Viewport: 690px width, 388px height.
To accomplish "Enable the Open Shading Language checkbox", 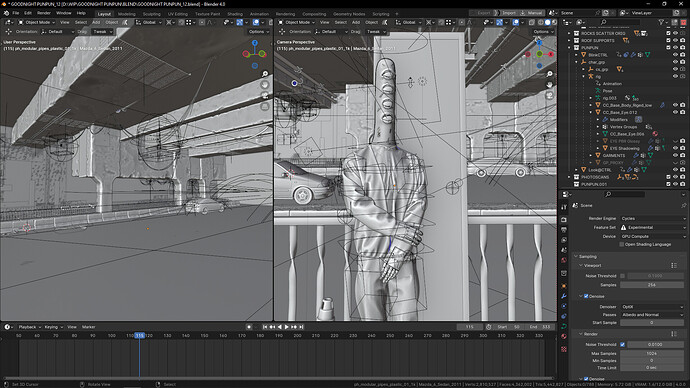I will tap(622, 245).
